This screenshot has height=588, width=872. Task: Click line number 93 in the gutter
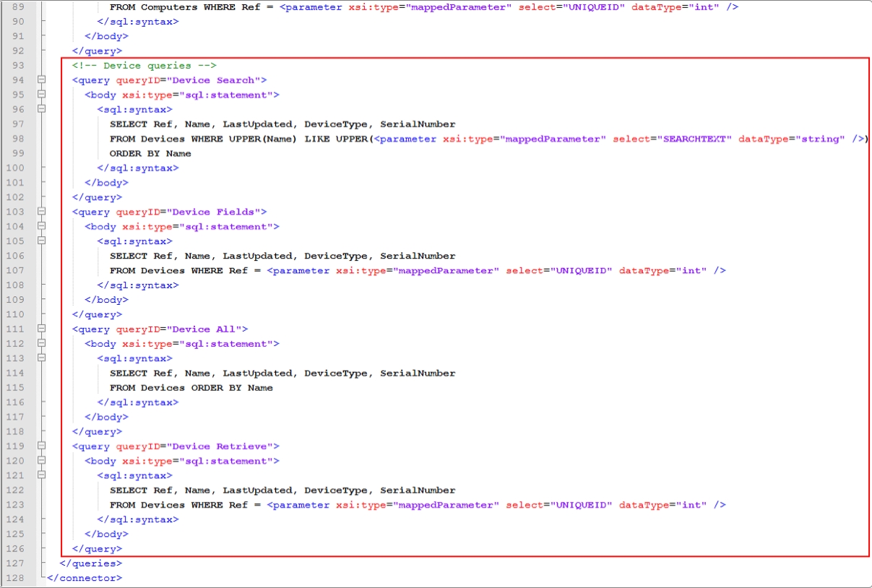point(17,66)
